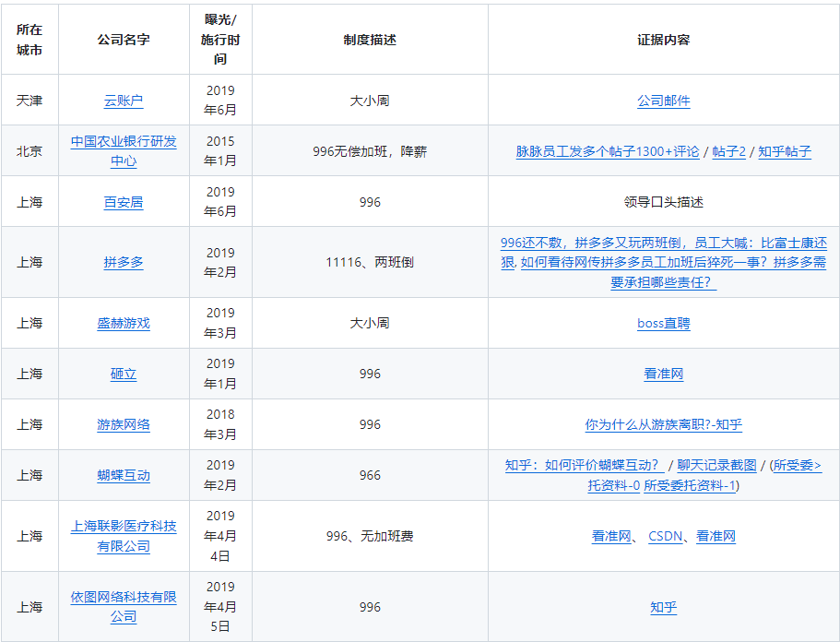Select the 北京 city cell
This screenshot has width=840, height=642.
[30, 151]
